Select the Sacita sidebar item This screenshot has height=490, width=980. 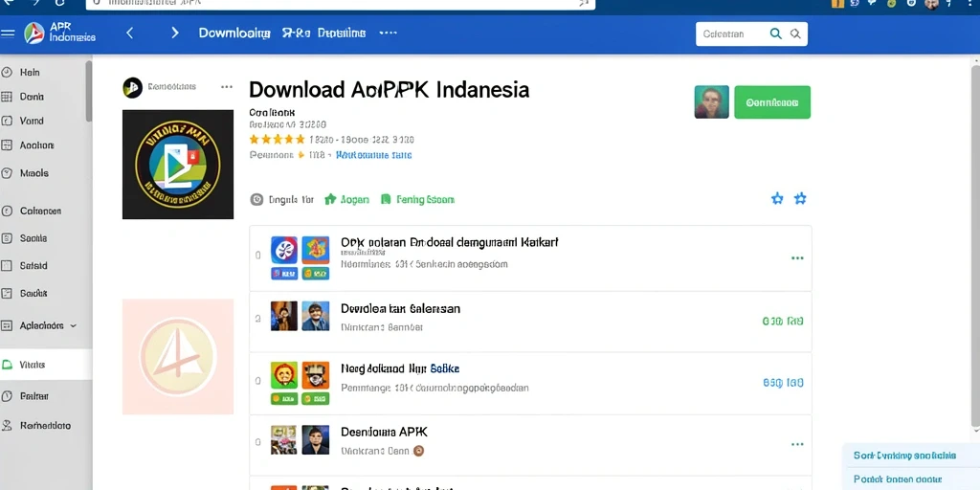click(x=33, y=238)
